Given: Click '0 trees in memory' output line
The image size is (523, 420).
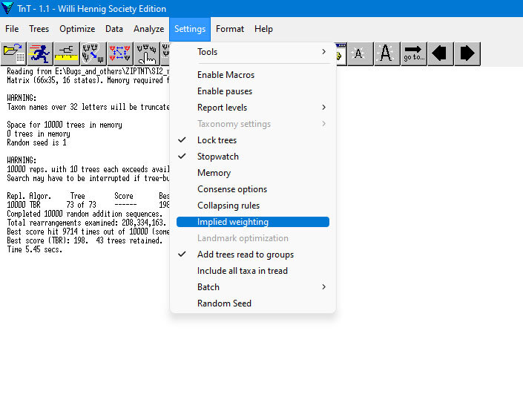Looking at the screenshot, I should tap(39, 134).
